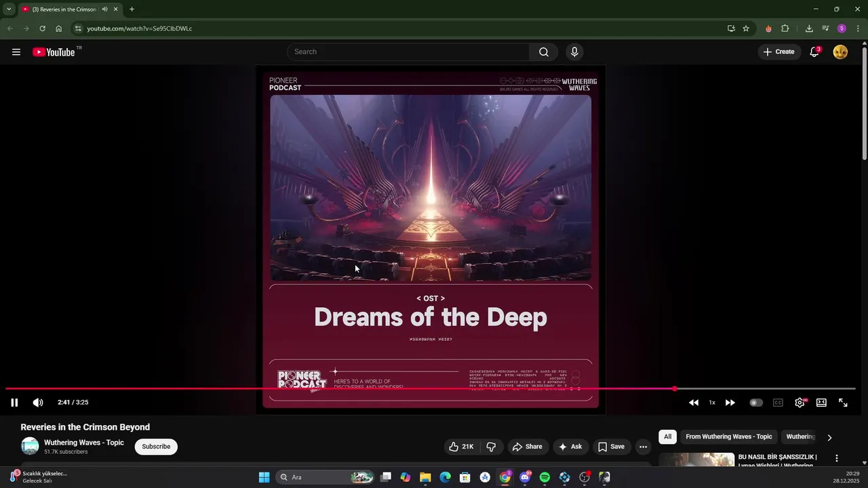Open BU NASIL BİR ŞANSSIZLIK video thumbnail
Viewport: 868px width, 488px height.
pos(696,460)
